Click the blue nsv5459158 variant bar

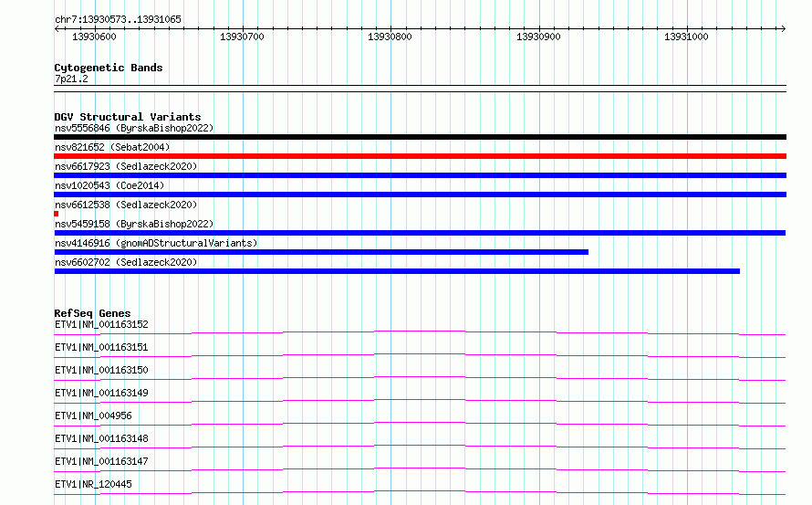point(420,233)
